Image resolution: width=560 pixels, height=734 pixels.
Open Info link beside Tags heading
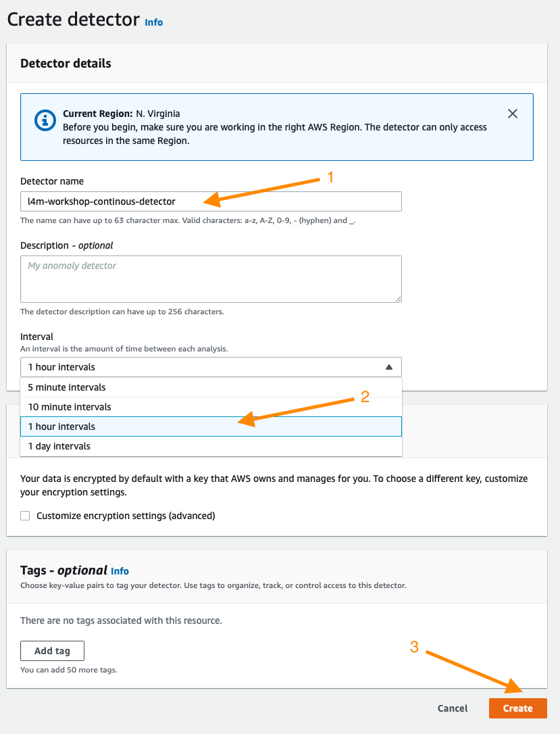(x=120, y=571)
